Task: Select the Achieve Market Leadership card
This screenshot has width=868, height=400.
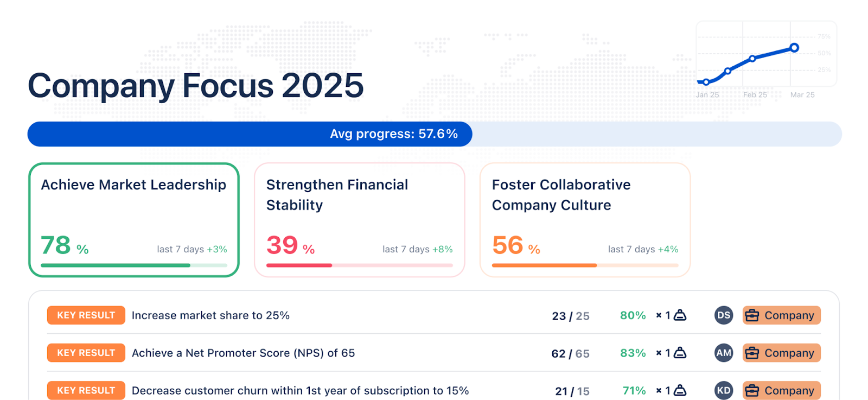Action: point(133,220)
